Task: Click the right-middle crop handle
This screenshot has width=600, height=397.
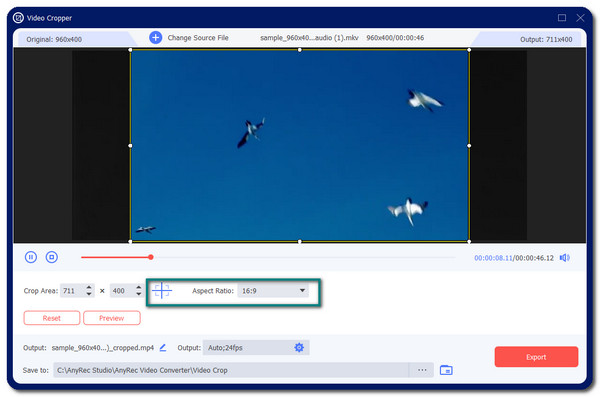Action: pos(469,145)
